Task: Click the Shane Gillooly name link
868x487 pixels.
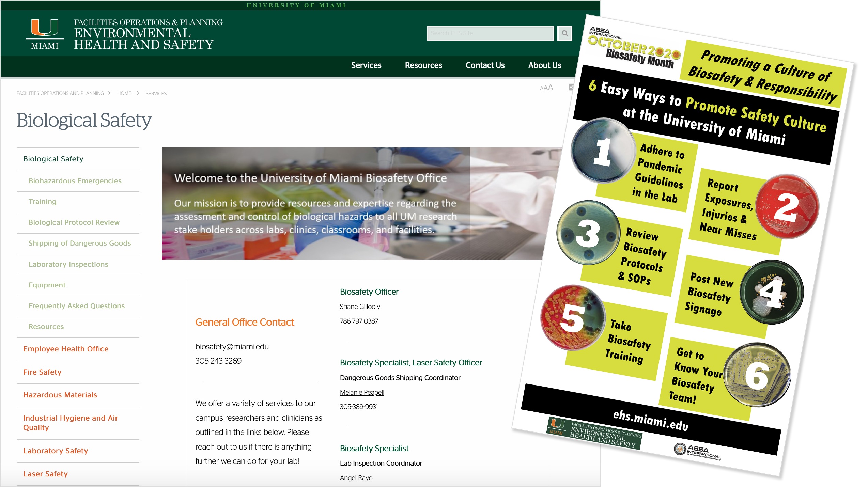Action: click(x=360, y=307)
